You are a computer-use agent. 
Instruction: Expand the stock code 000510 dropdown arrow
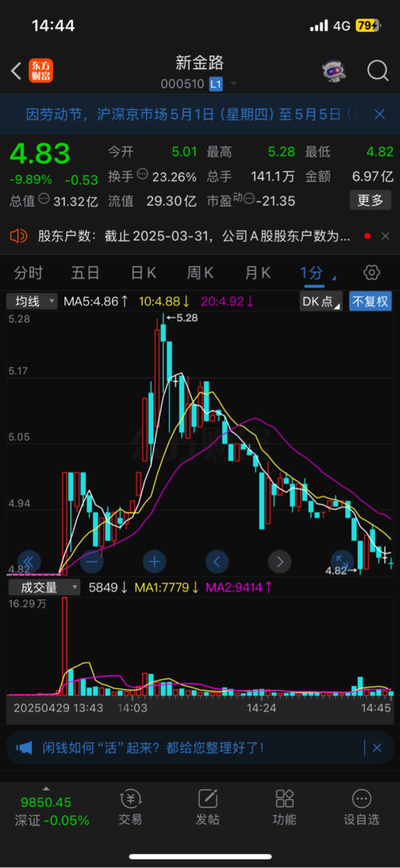tap(233, 84)
